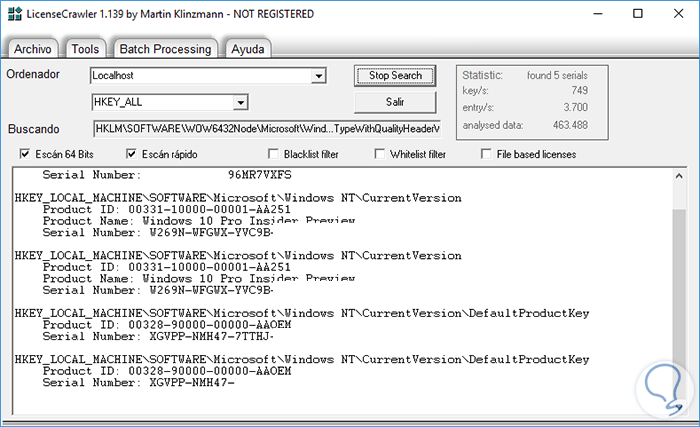Maximize the LicenseCrawler window

(x=635, y=14)
